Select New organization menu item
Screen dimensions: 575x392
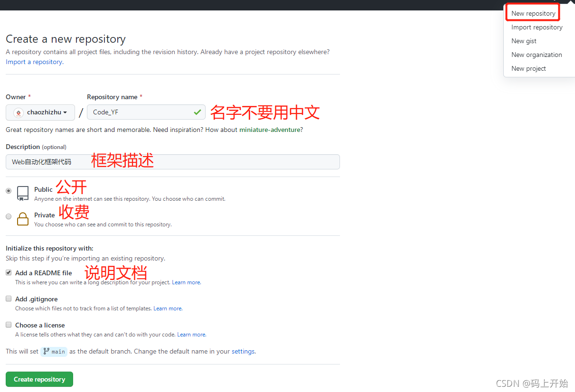[537, 55]
